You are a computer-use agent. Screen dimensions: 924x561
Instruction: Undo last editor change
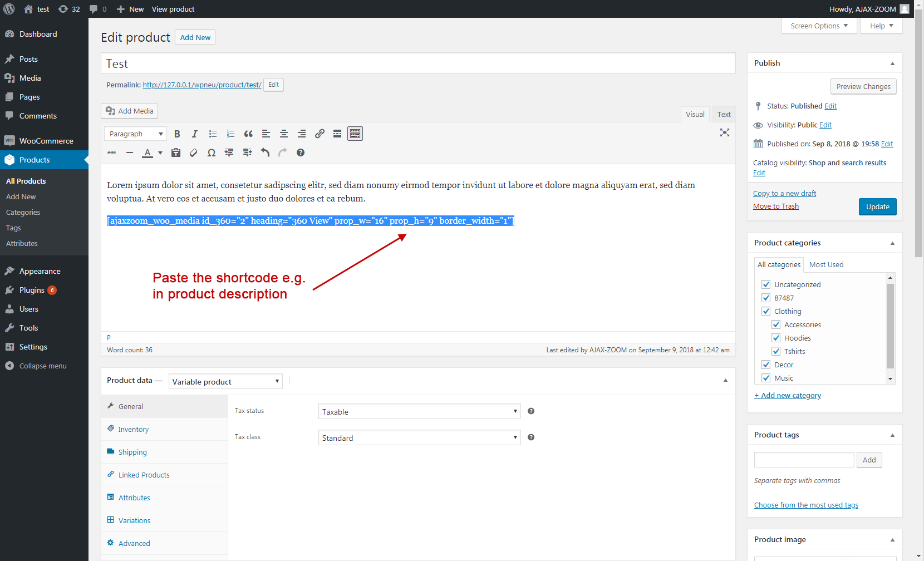[x=265, y=152]
